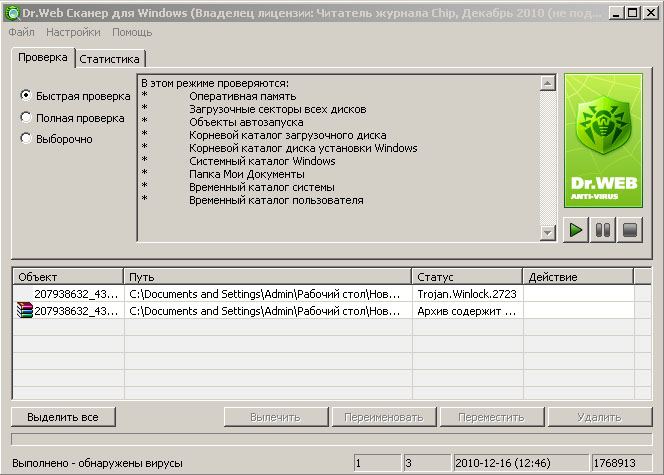664x475 pixels.
Task: Click the Удалить button
Action: (x=600, y=417)
